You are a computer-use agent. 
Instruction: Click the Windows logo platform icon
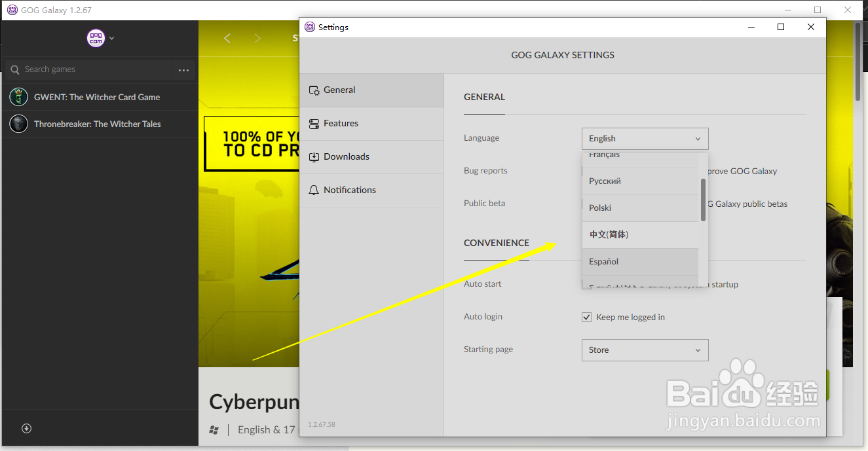tap(214, 430)
